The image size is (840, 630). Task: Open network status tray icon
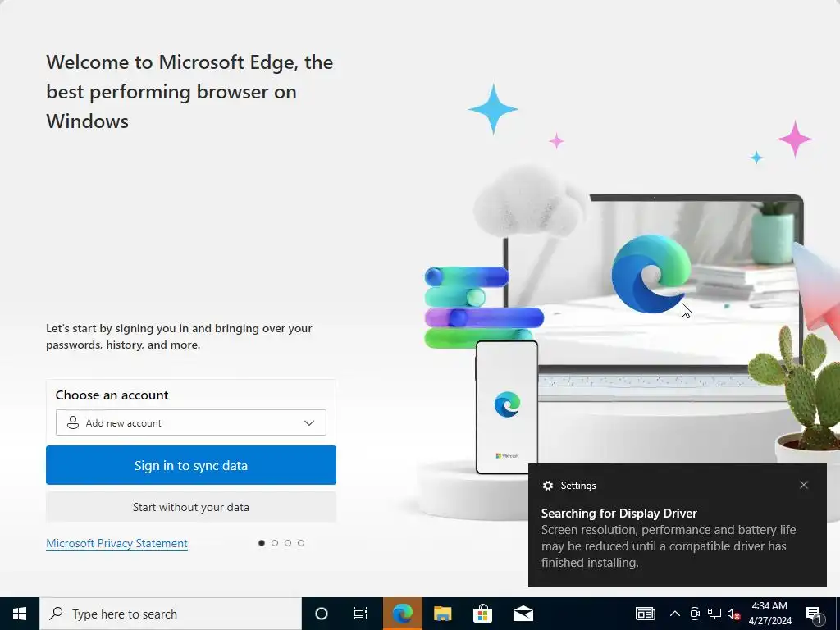pos(714,614)
